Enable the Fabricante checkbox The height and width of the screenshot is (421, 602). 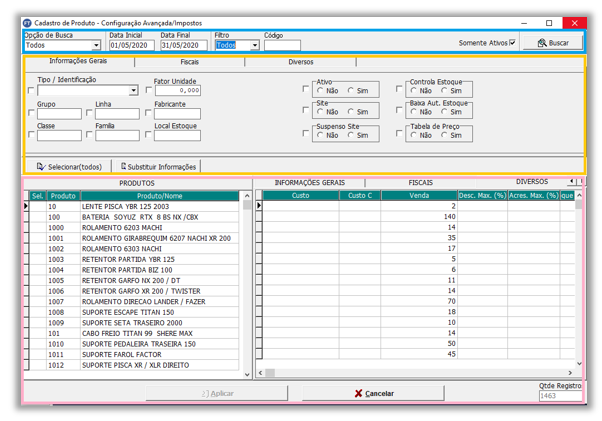[148, 113]
